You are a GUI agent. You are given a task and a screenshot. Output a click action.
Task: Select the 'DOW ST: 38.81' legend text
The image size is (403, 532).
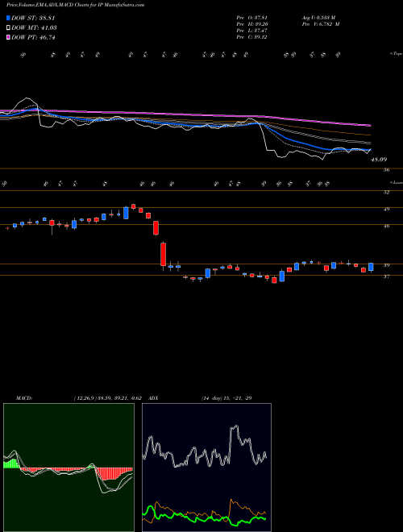pyautogui.click(x=33, y=18)
